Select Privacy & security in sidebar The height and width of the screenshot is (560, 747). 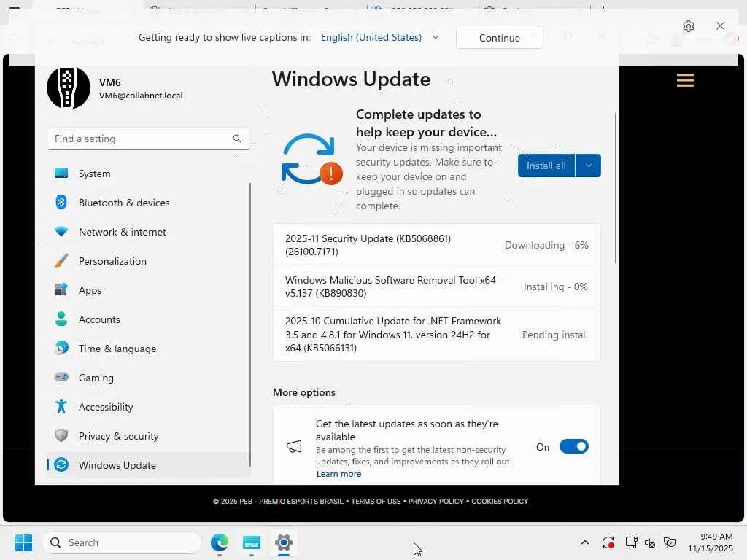point(148,436)
